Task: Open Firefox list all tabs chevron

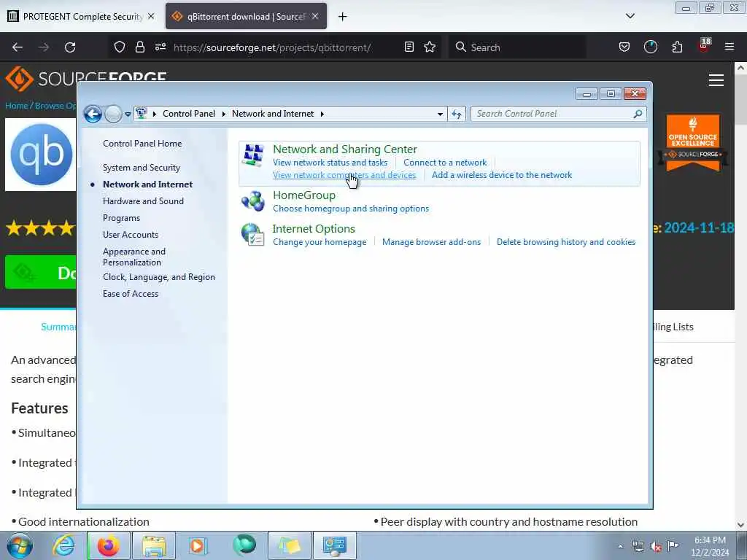Action: click(x=630, y=16)
